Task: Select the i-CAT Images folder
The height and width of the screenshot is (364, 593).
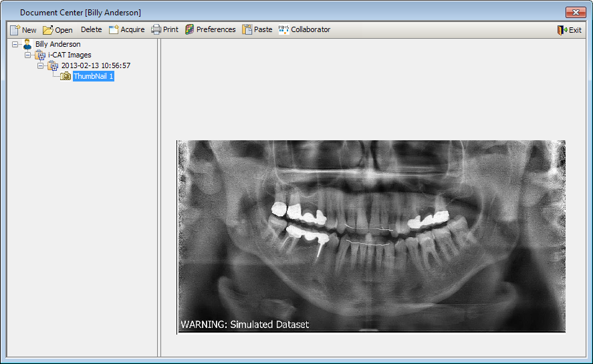Action: [x=70, y=55]
